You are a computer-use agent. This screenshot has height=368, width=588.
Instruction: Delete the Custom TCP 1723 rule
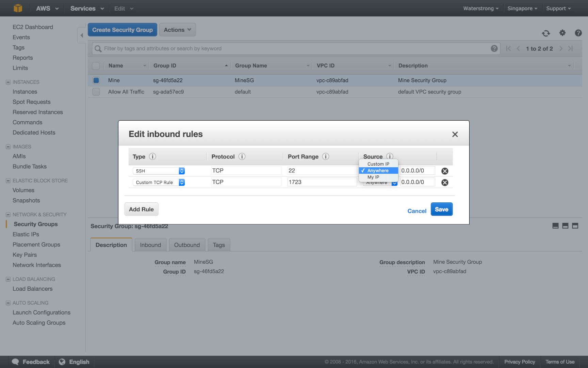pos(445,183)
